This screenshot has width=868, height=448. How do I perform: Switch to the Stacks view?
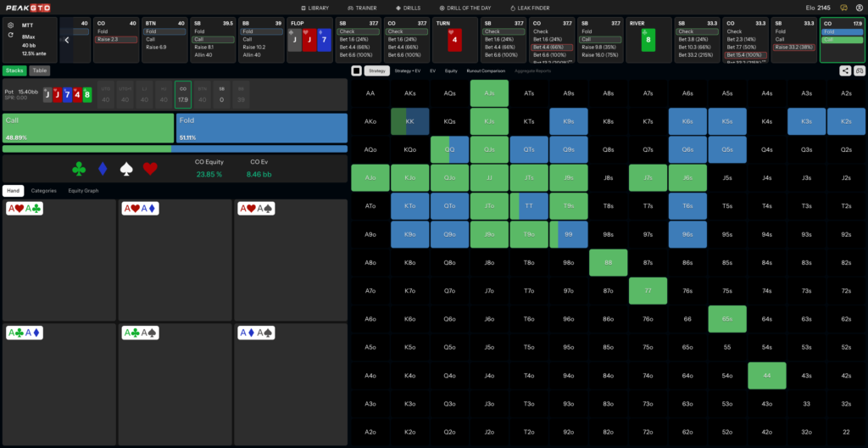point(14,70)
